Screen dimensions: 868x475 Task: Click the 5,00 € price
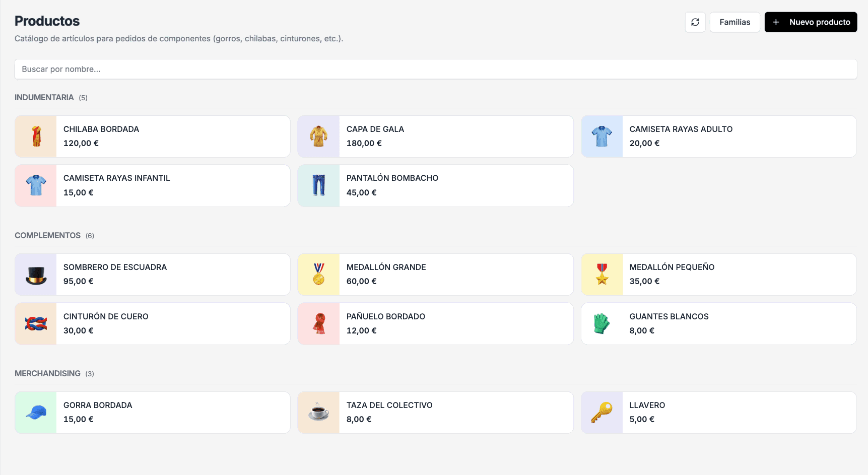[642, 419]
